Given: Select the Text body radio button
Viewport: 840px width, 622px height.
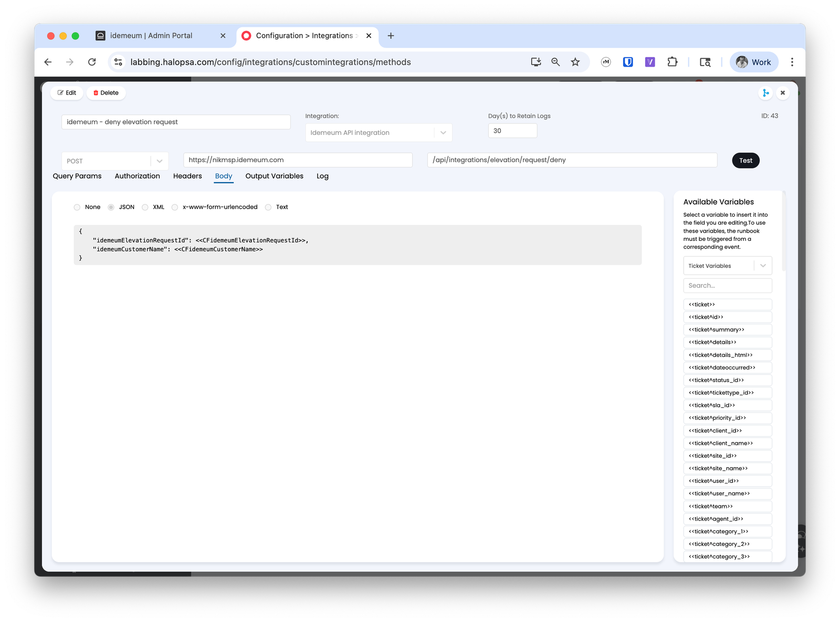Looking at the screenshot, I should coord(268,207).
